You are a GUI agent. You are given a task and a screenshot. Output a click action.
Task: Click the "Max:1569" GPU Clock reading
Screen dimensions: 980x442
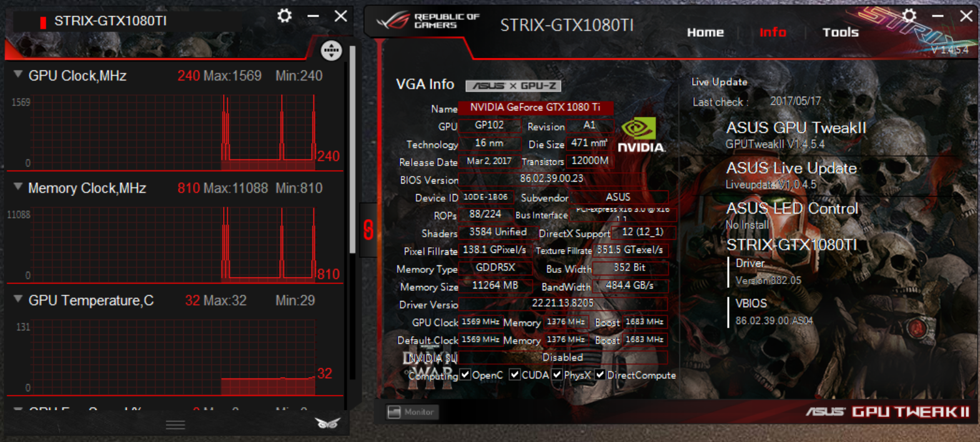point(233,76)
